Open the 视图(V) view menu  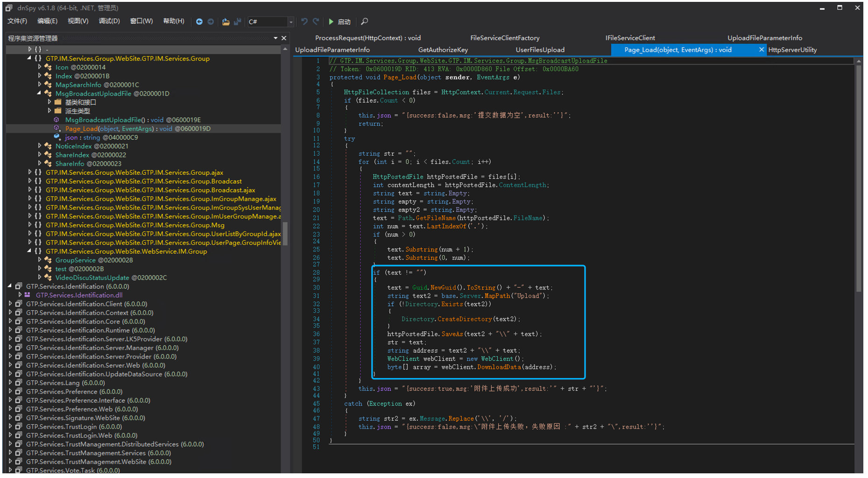[78, 21]
